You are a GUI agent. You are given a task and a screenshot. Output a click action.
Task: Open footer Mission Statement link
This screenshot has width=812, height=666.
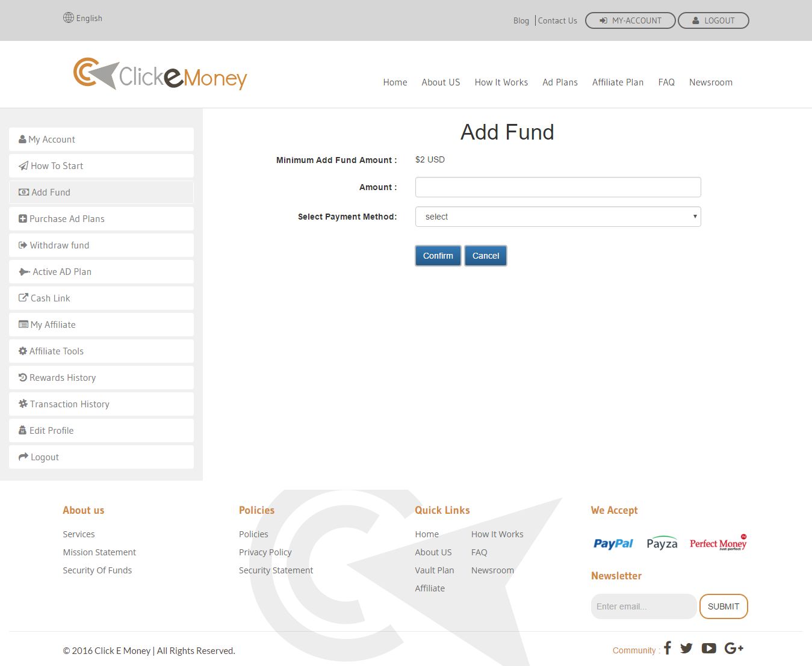coord(99,552)
